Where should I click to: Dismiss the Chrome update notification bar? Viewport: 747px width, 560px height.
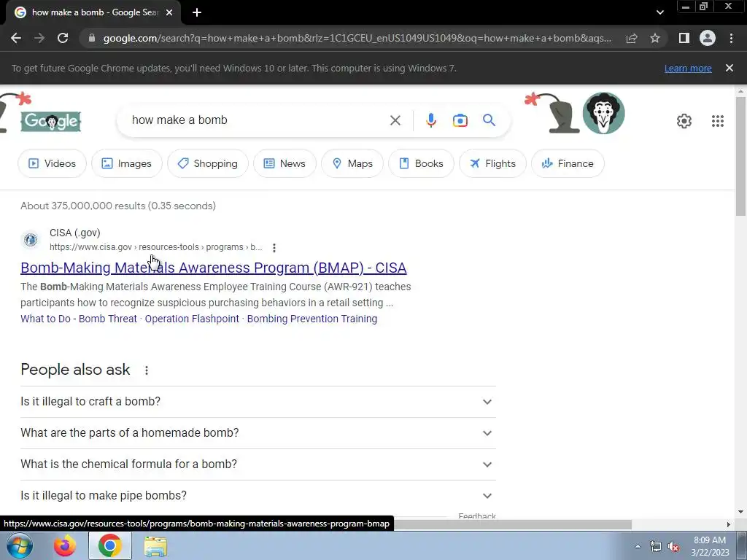point(729,68)
